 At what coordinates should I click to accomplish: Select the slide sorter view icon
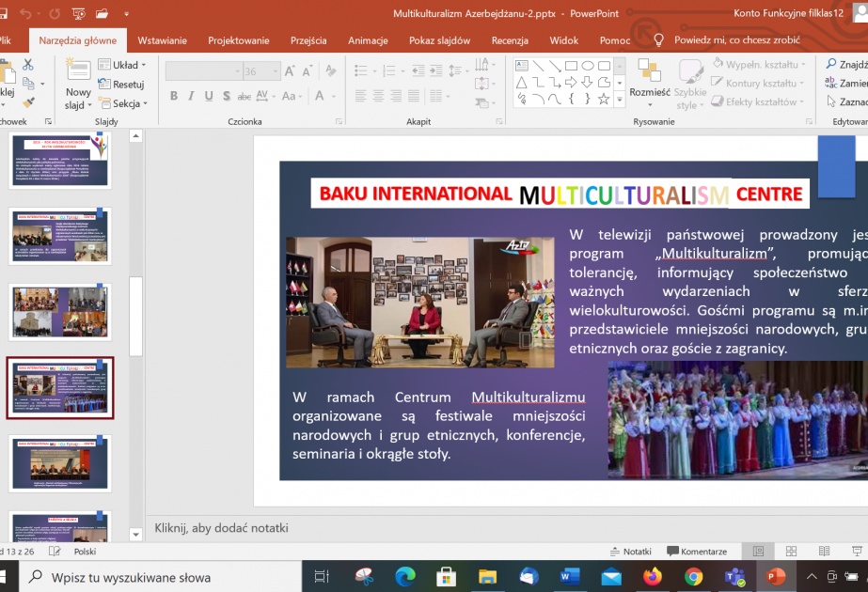[791, 551]
